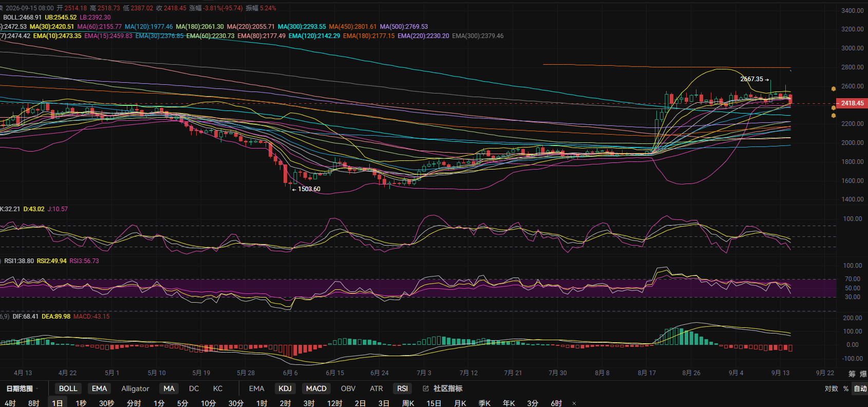Toggle the MACD sub-indicator

[316, 388]
